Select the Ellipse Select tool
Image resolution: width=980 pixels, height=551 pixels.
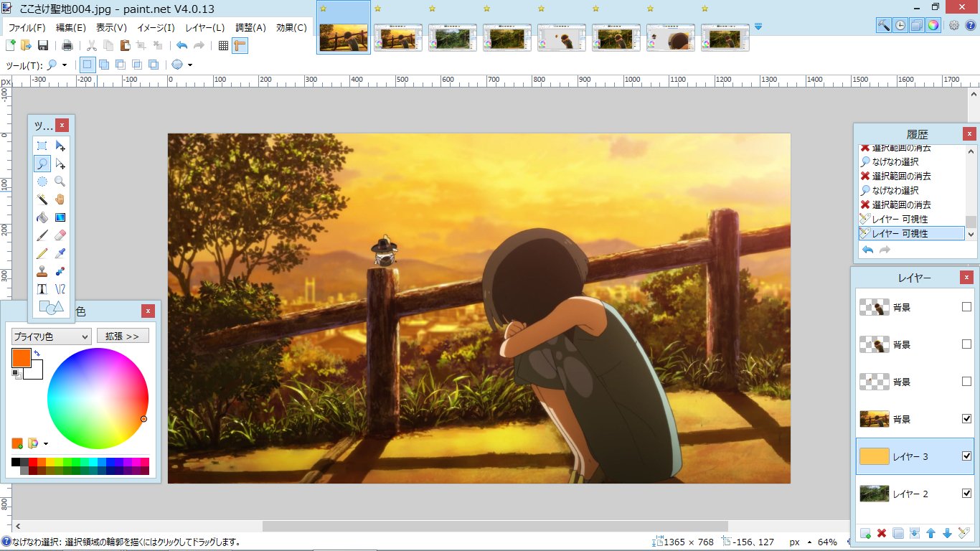click(x=42, y=182)
